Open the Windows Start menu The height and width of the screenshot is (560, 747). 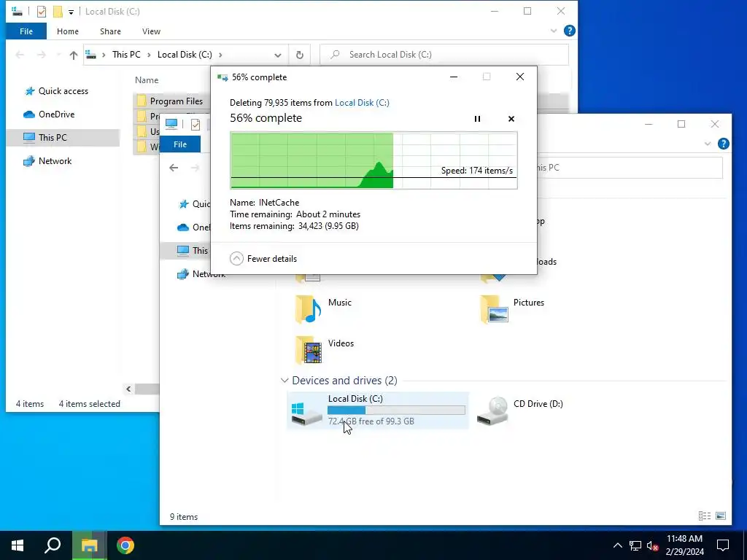[x=18, y=545]
